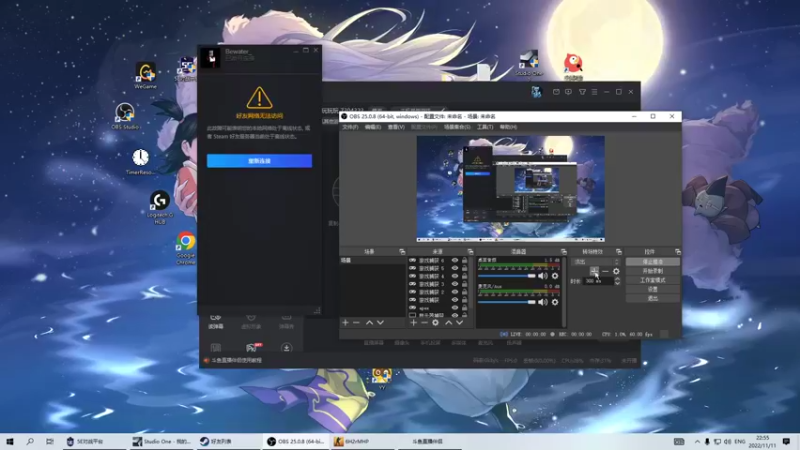Move source up in Sources panel

tap(448, 322)
